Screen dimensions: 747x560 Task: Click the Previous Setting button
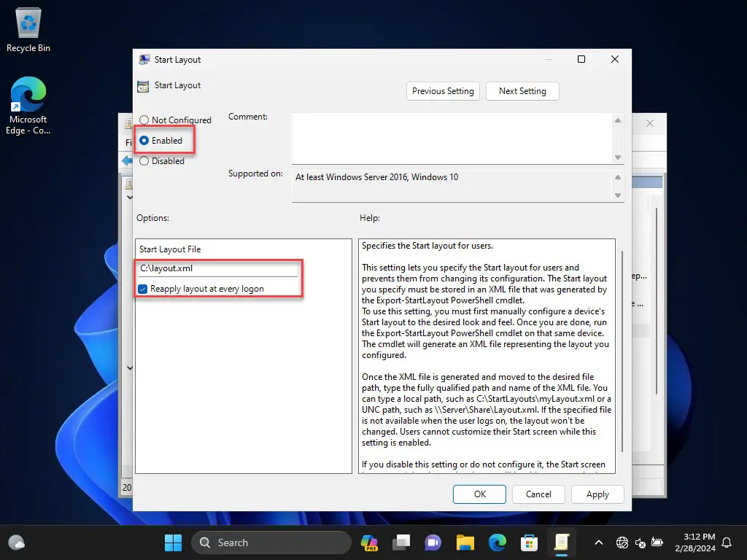(443, 91)
